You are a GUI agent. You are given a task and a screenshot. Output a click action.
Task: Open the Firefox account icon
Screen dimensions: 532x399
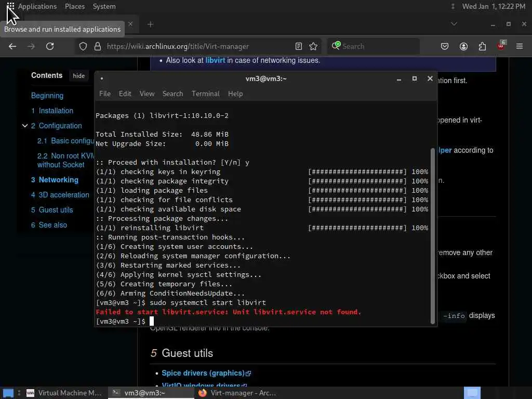[463, 46]
